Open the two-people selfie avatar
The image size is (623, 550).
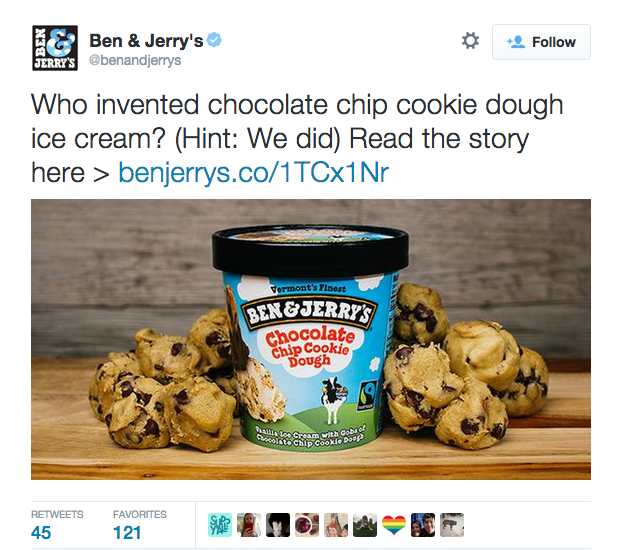pyautogui.click(x=423, y=525)
